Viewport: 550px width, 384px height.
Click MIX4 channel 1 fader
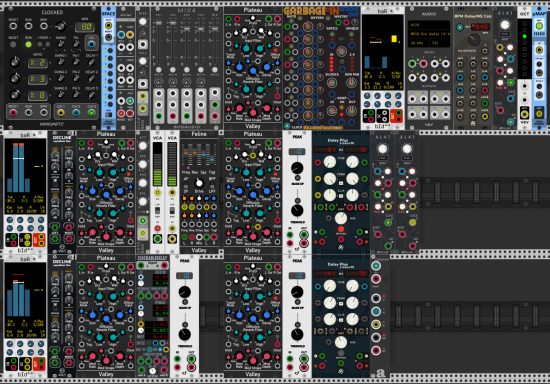tap(159, 23)
